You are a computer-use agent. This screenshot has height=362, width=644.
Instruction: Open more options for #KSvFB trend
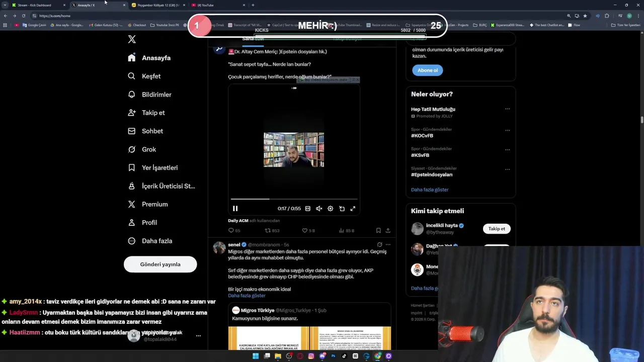click(507, 150)
